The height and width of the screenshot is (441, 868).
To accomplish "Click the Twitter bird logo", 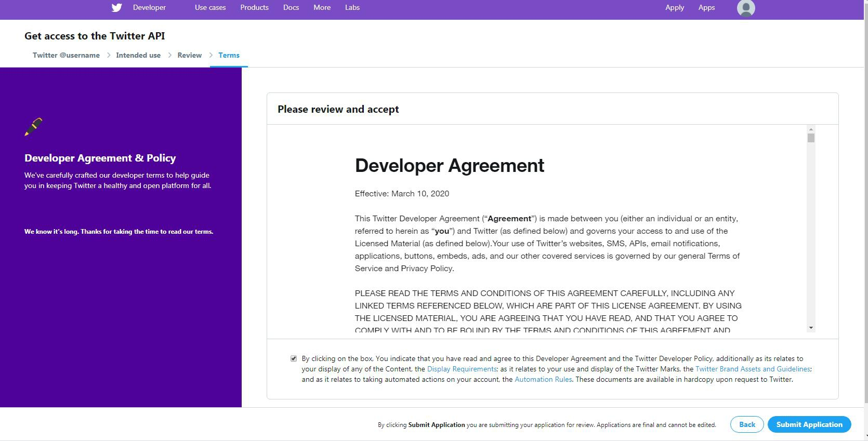I will coord(116,7).
